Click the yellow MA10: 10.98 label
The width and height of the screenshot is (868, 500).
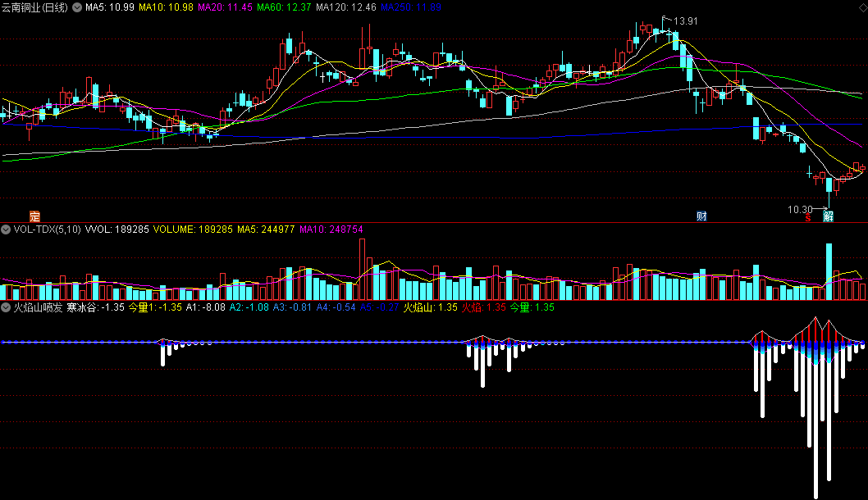coord(166,7)
